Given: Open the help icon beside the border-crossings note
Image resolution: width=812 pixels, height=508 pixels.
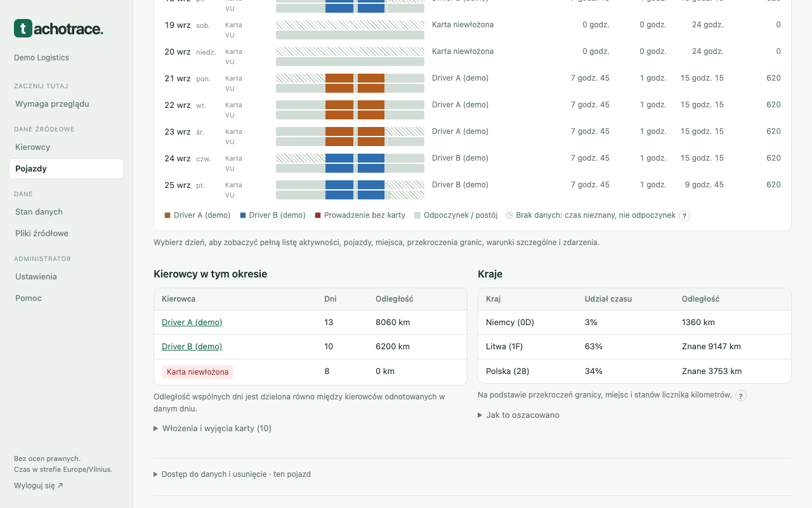Looking at the screenshot, I should [741, 396].
